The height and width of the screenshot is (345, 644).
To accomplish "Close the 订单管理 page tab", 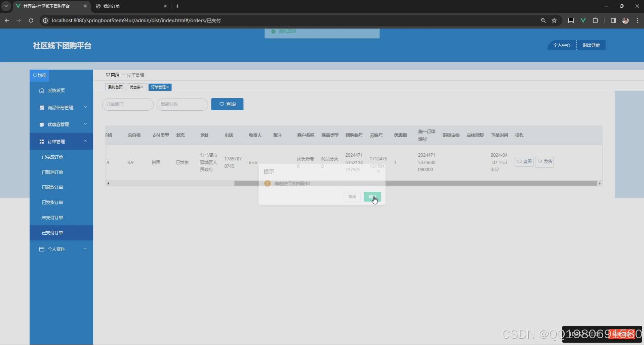I will (x=167, y=87).
